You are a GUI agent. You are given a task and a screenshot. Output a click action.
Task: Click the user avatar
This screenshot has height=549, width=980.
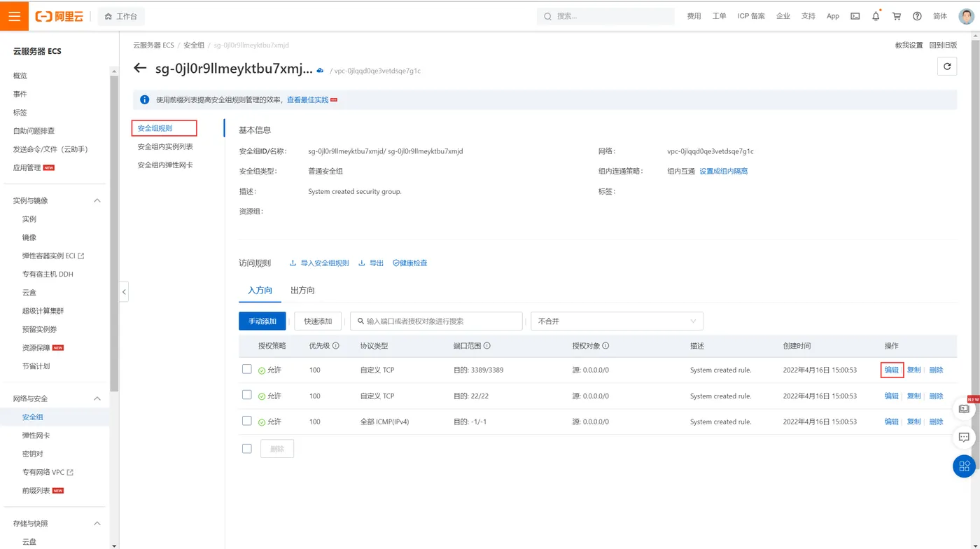(x=966, y=16)
